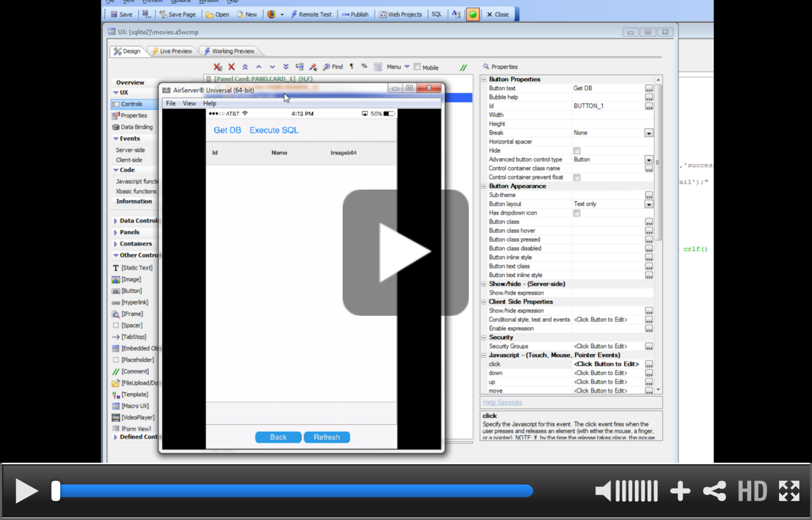Toggle the Mobile checkbox
Viewport: 812px width, 520px height.
click(417, 66)
